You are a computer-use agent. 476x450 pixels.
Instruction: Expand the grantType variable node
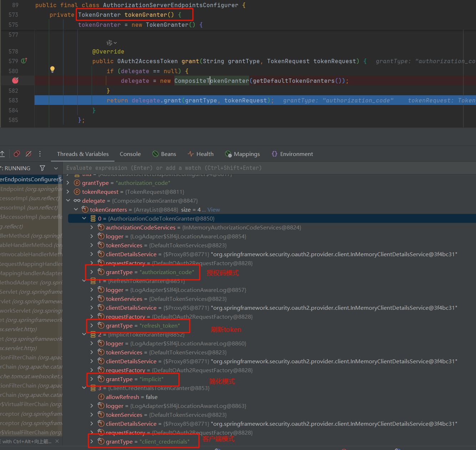[x=68, y=183]
